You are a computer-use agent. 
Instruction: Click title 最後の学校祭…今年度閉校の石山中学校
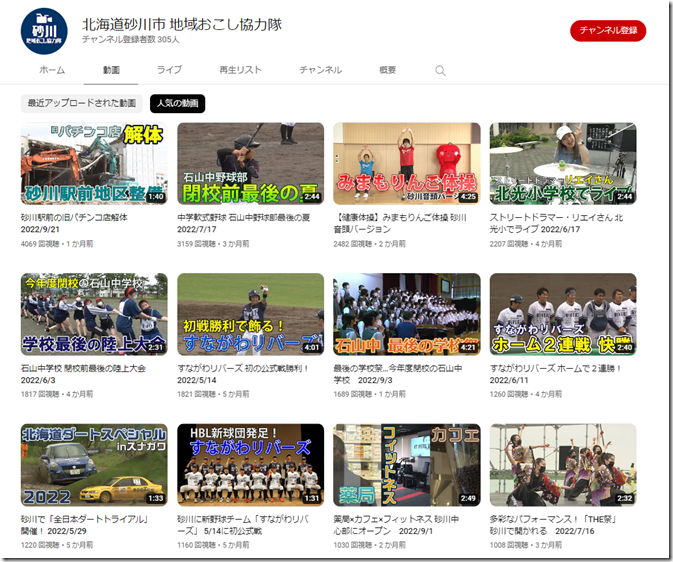(398, 374)
